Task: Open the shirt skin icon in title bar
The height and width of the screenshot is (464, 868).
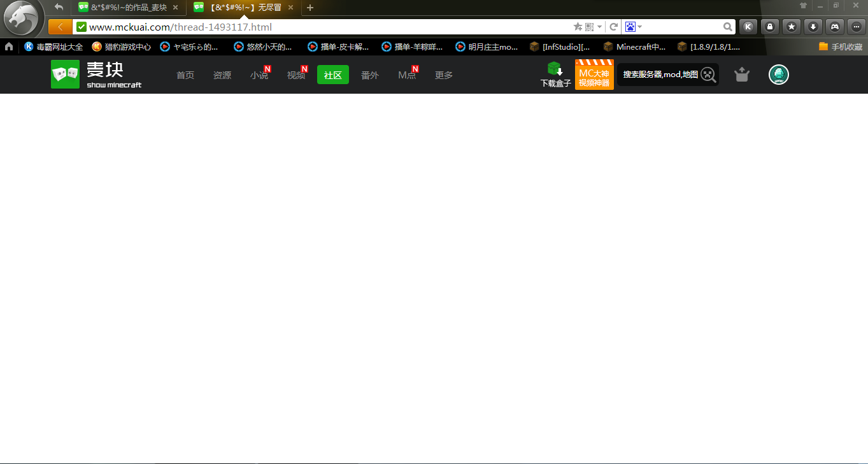Action: pos(803,5)
